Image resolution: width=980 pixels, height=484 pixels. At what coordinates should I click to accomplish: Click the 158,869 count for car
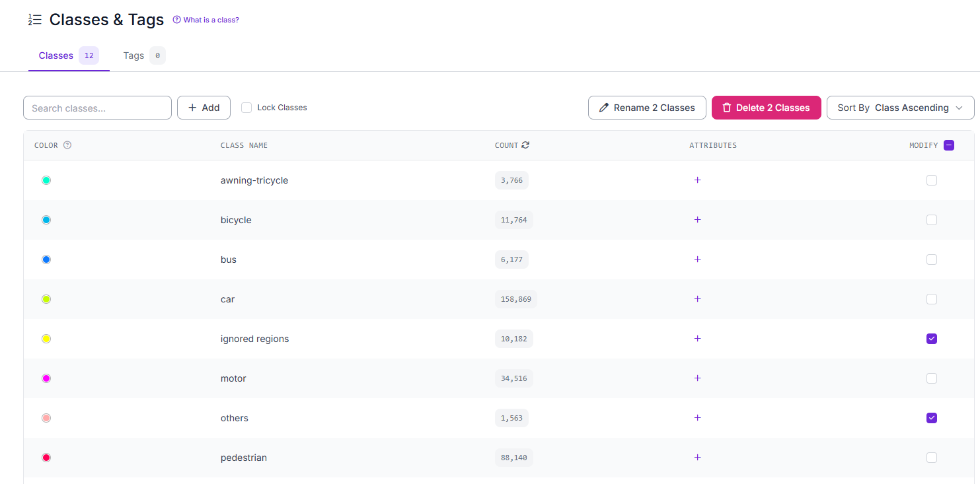tap(516, 299)
